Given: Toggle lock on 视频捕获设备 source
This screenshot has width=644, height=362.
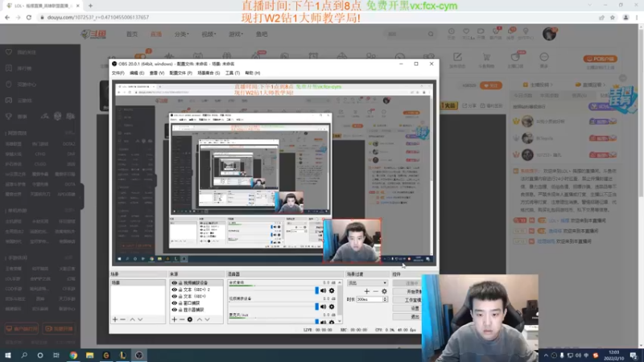Looking at the screenshot, I should click(x=180, y=283).
